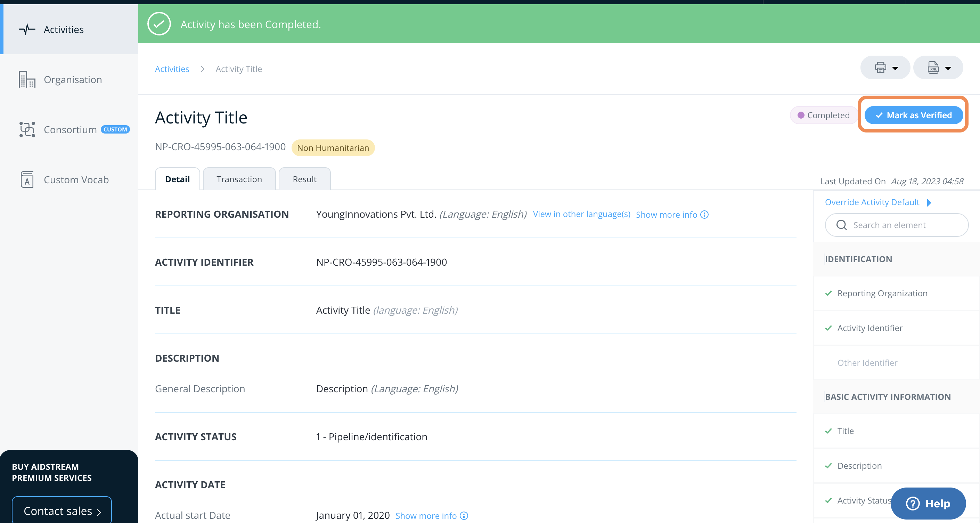
Task: Click the Non Humanitarian tag
Action: pos(333,148)
